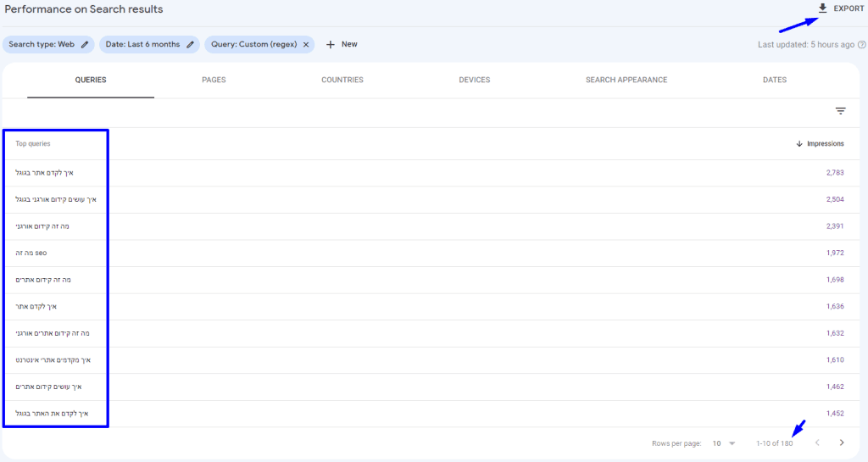Screen dimensions: 868x462
Task: Open the table filter rows icon
Action: tap(840, 111)
